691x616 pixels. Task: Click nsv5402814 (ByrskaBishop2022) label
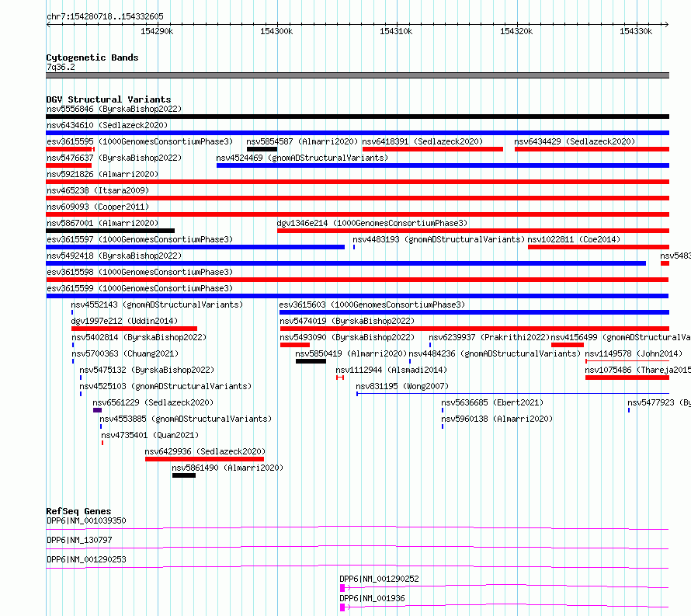[x=139, y=337]
